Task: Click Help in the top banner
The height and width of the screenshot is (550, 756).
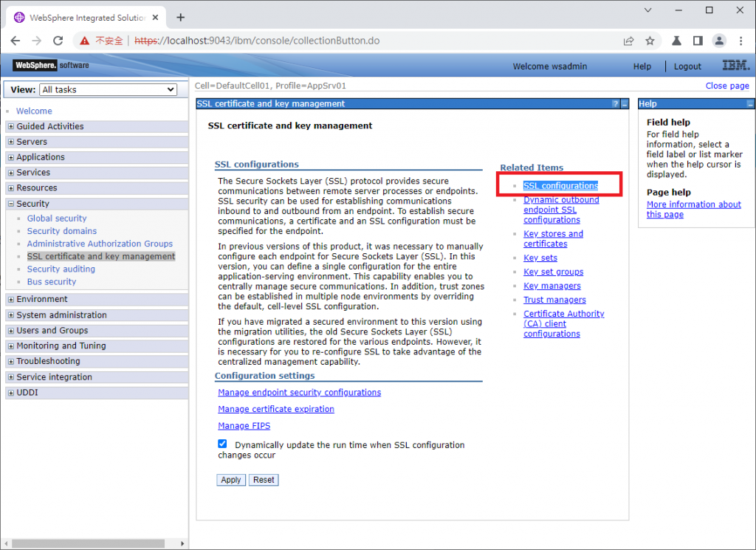Action: [x=642, y=66]
